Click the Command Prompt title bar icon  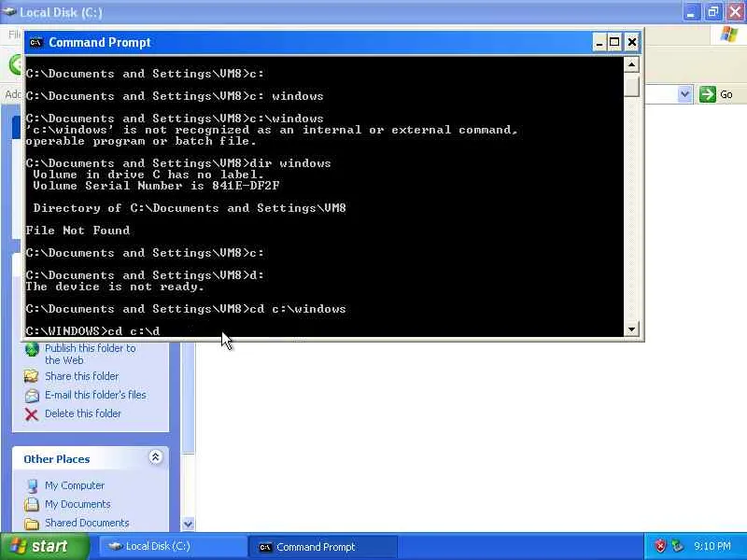click(x=36, y=42)
